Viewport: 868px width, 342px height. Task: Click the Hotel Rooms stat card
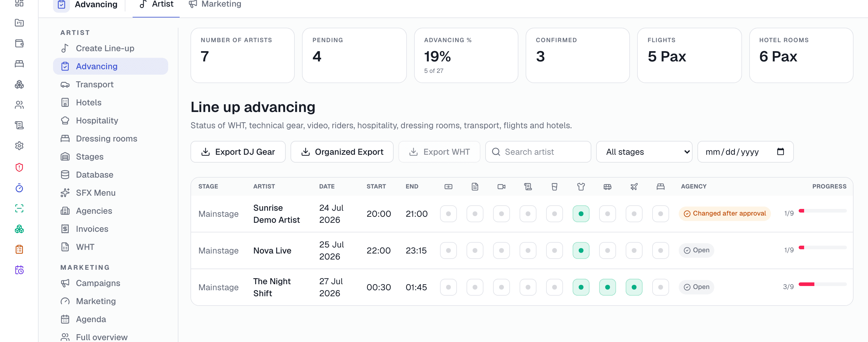(x=801, y=55)
